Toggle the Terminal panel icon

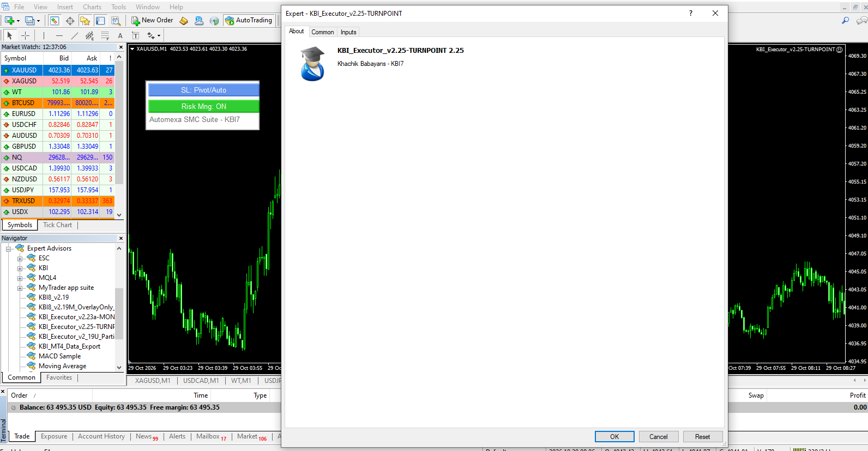coord(100,21)
